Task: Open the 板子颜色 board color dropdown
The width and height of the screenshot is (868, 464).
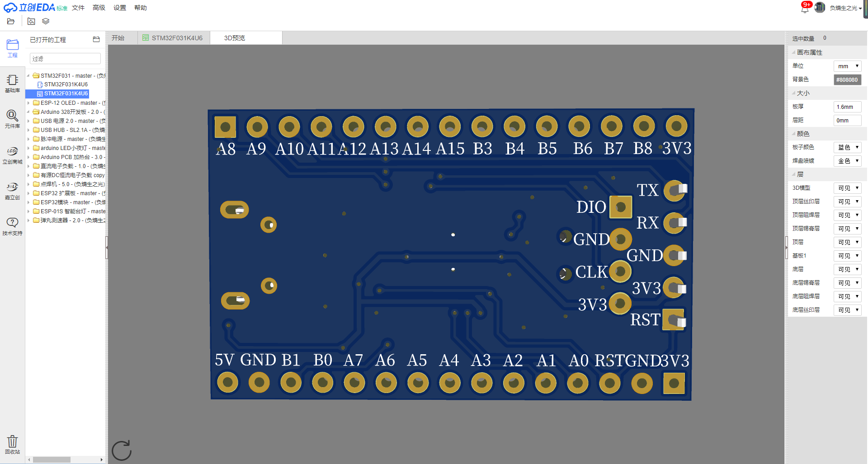Action: click(x=847, y=147)
